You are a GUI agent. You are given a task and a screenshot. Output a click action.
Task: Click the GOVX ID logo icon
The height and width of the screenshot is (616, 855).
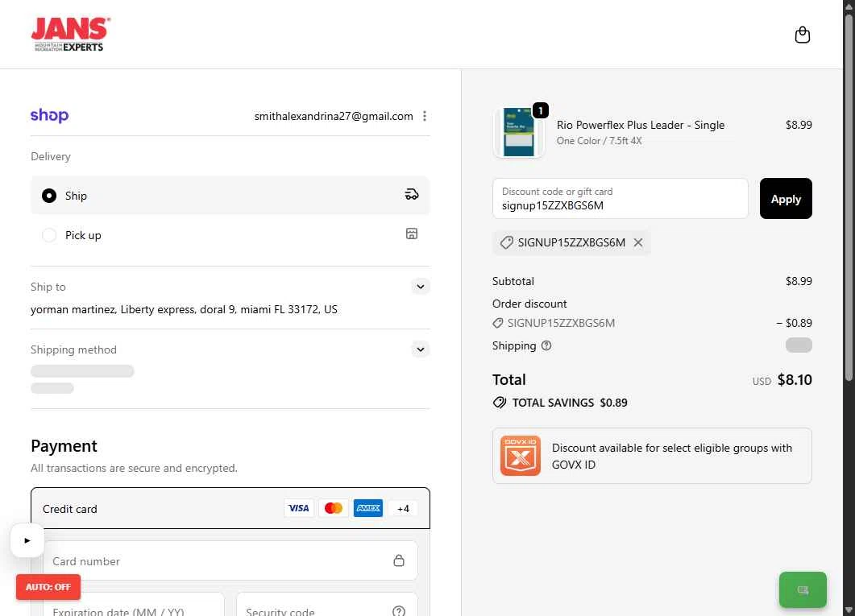521,455
